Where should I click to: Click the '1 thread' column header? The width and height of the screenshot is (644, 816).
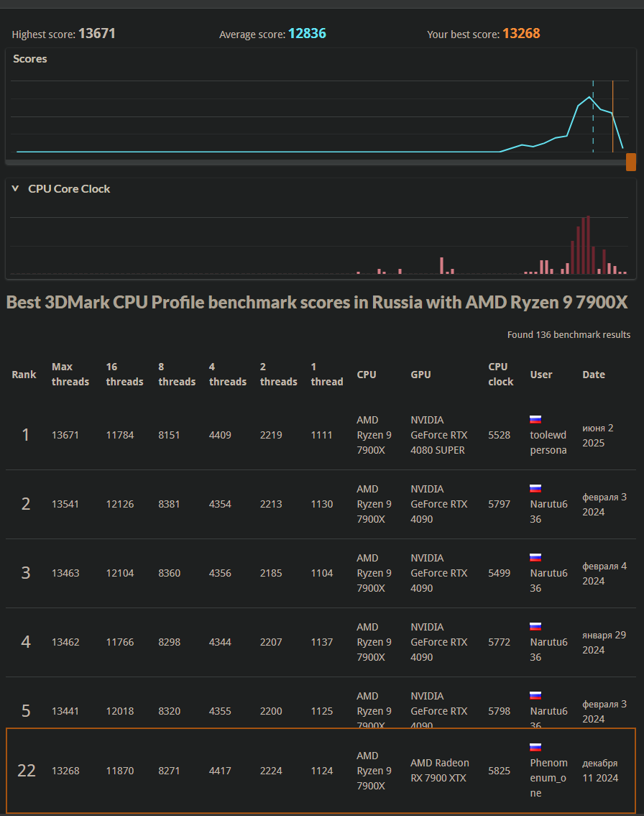tap(327, 374)
